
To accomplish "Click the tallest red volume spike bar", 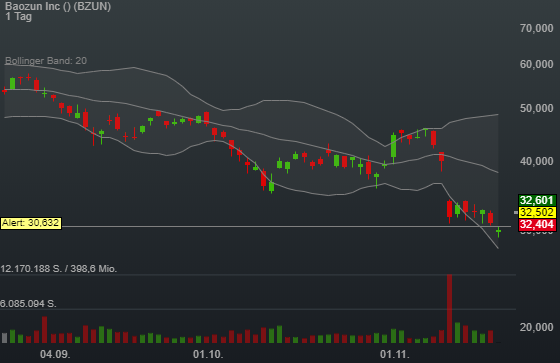I will pos(449,309).
